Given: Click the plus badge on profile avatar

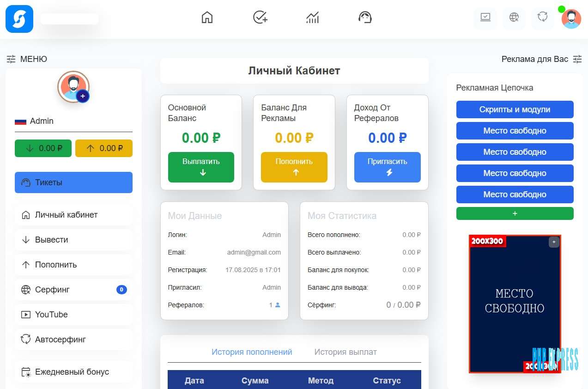Looking at the screenshot, I should point(83,96).
